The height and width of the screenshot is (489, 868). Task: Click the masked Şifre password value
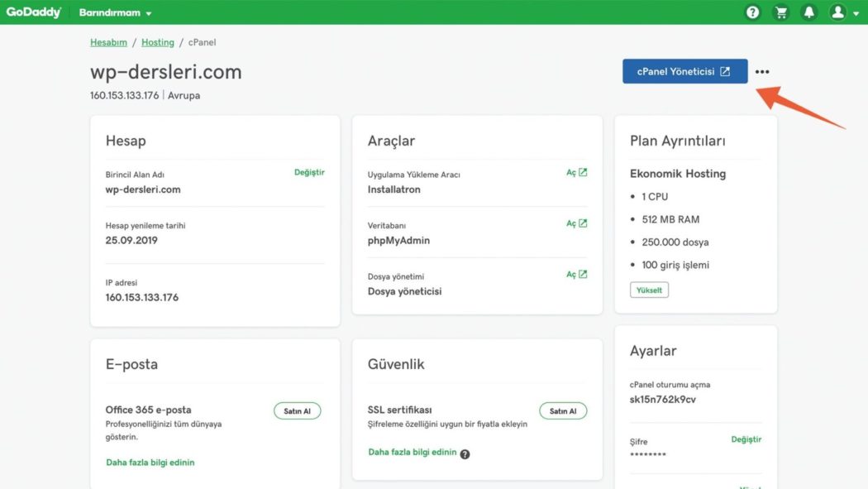tap(647, 455)
